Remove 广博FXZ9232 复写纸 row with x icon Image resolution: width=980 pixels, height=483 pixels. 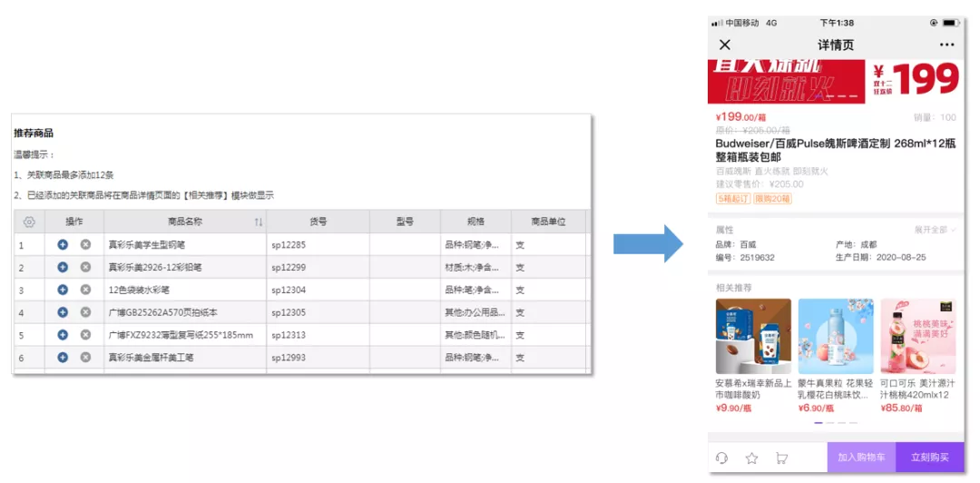click(x=85, y=335)
